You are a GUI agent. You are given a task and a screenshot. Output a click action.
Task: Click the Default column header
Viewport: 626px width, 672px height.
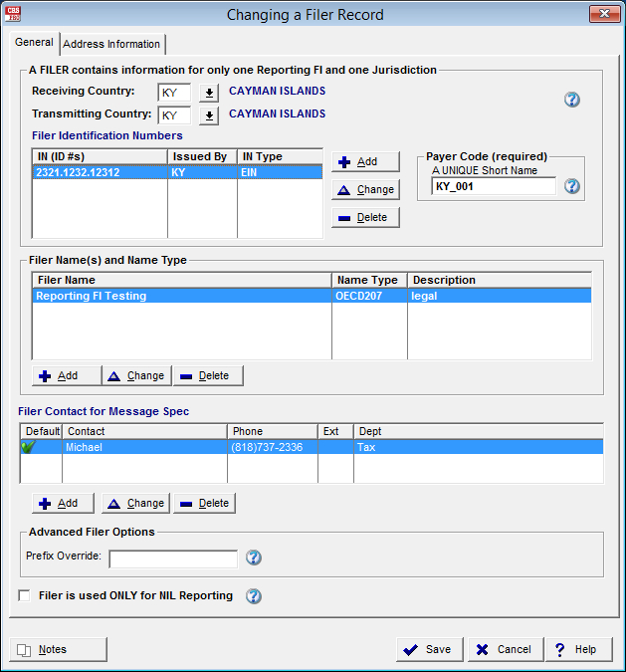42,431
